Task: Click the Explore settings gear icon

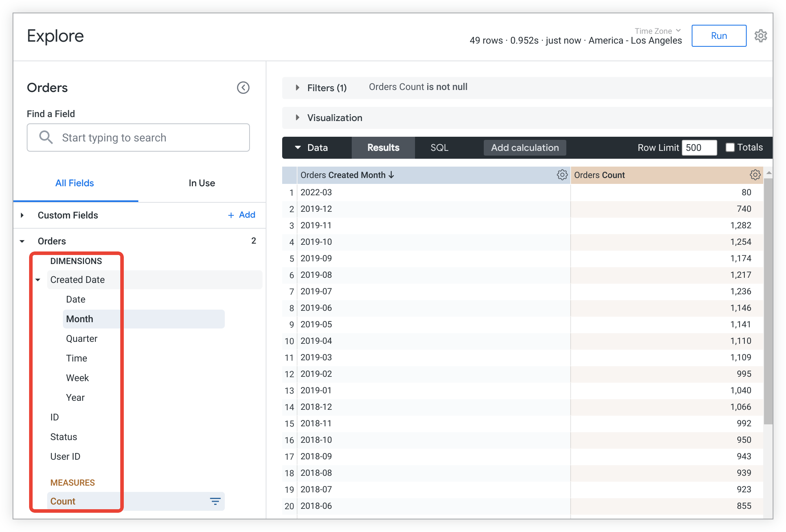Action: [760, 36]
